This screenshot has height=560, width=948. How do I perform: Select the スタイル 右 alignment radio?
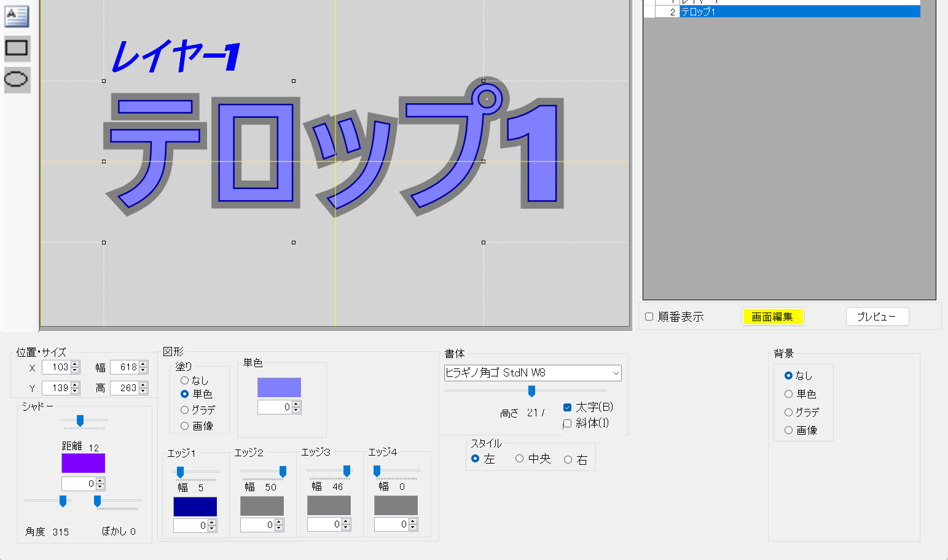(568, 459)
